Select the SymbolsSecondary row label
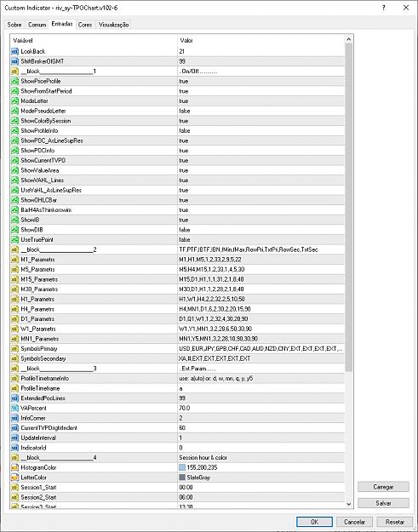 tap(43, 358)
